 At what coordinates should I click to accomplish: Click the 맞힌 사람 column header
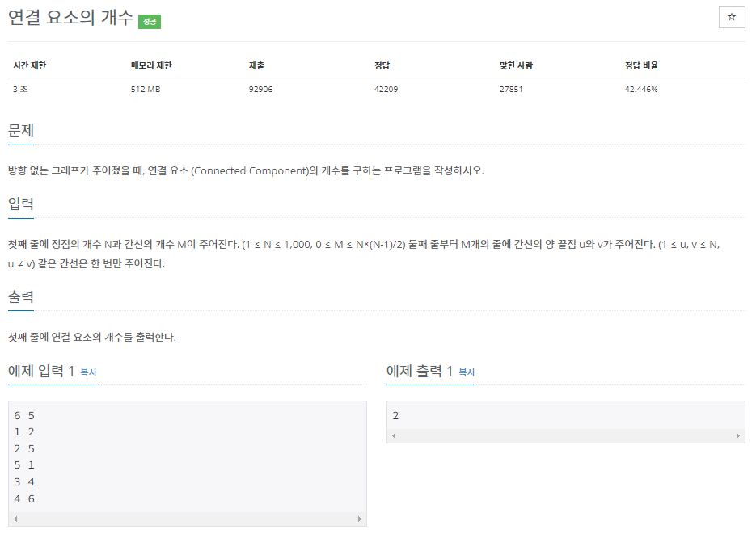point(516,65)
